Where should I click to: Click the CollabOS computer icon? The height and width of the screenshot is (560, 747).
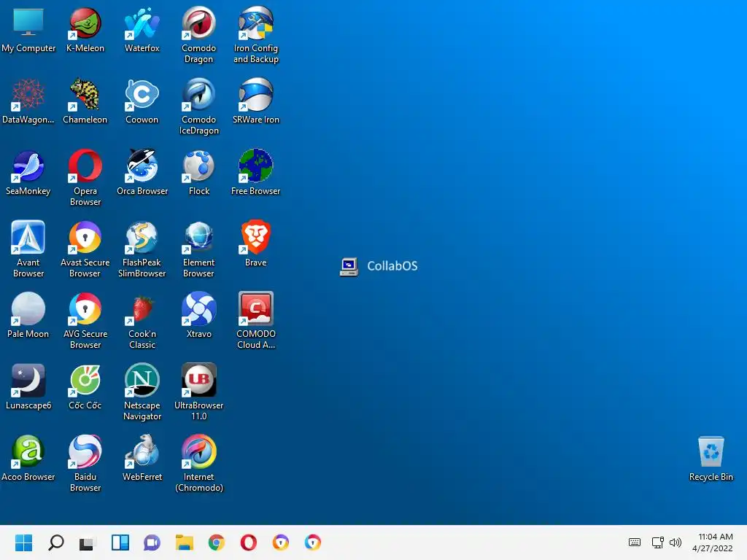[349, 266]
